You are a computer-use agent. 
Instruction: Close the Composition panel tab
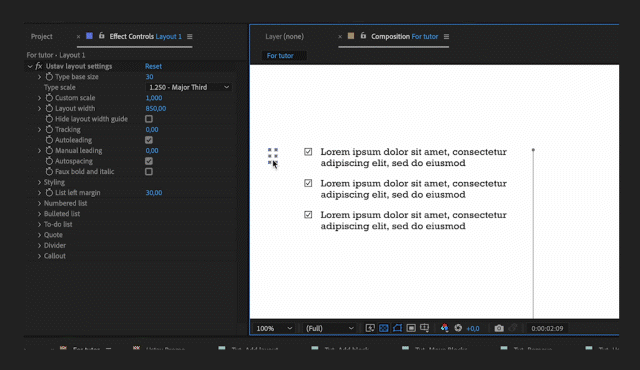[x=340, y=37]
